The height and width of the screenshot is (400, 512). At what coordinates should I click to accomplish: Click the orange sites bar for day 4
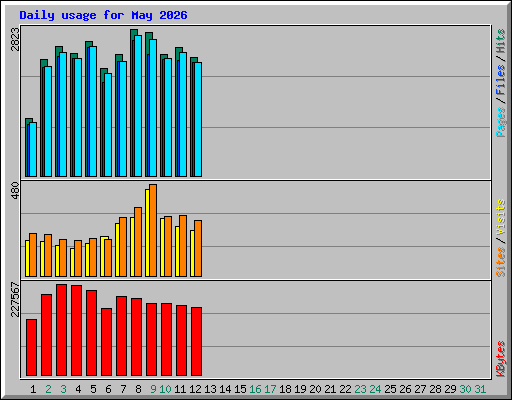click(78, 259)
